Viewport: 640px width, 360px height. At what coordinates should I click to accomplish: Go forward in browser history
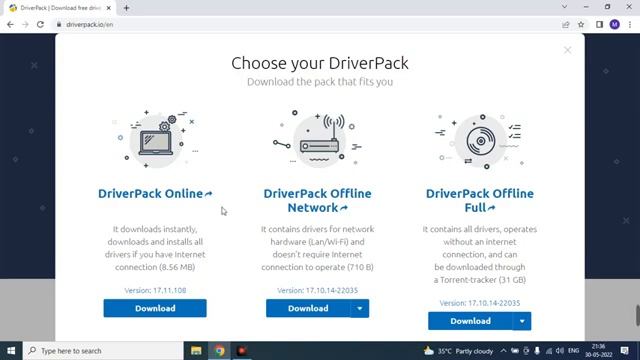pos(25,24)
